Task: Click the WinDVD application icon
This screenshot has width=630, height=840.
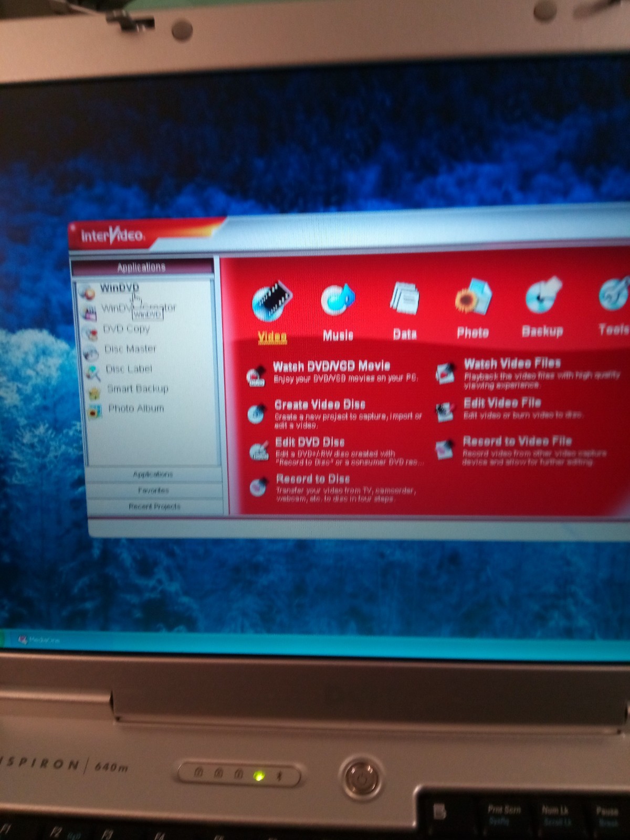Action: pyautogui.click(x=87, y=291)
